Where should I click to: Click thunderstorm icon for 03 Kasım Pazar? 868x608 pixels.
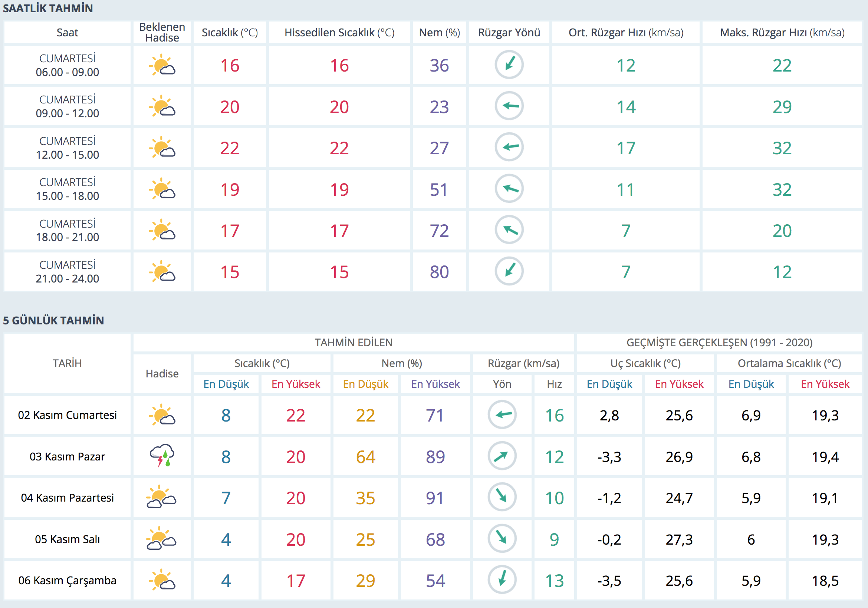[162, 456]
